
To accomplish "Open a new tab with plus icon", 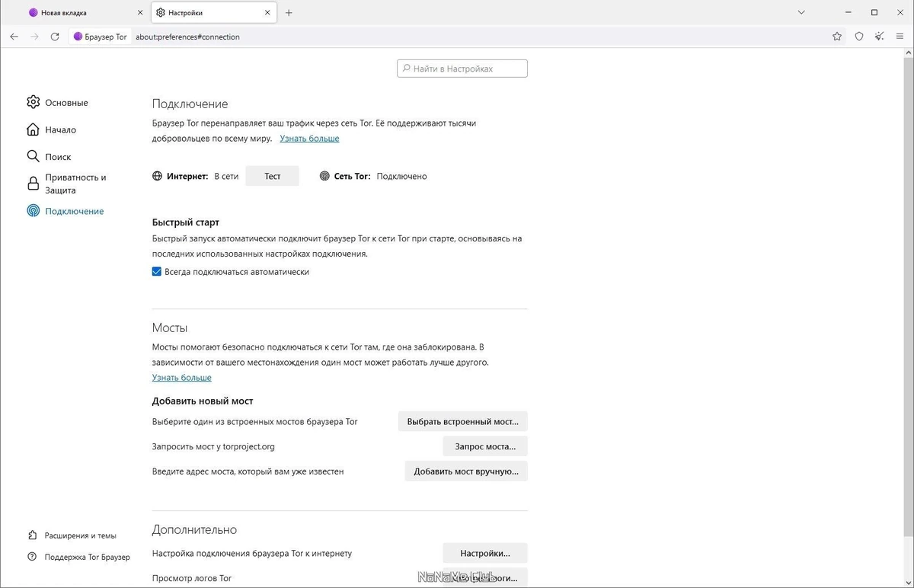I will [x=289, y=13].
